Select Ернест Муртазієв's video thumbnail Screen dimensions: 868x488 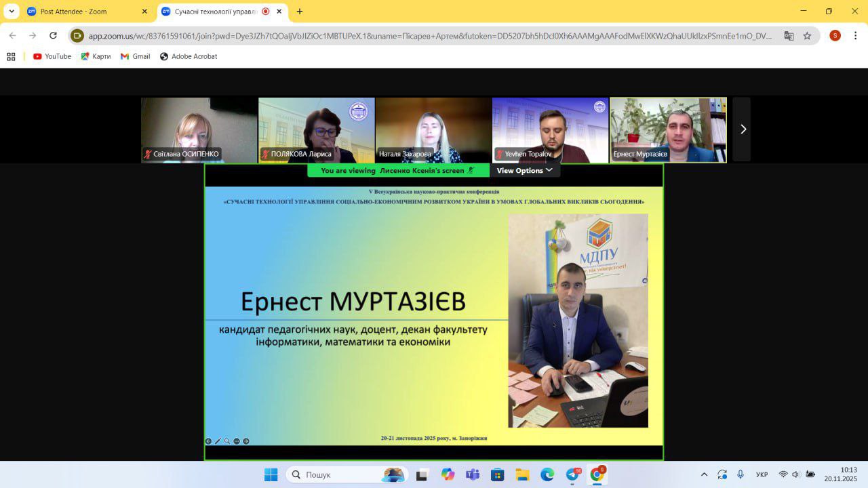click(x=668, y=129)
